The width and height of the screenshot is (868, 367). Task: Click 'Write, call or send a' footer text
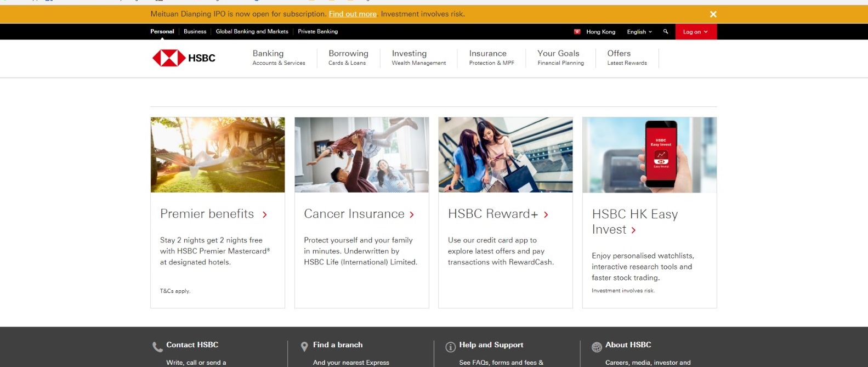click(x=196, y=363)
